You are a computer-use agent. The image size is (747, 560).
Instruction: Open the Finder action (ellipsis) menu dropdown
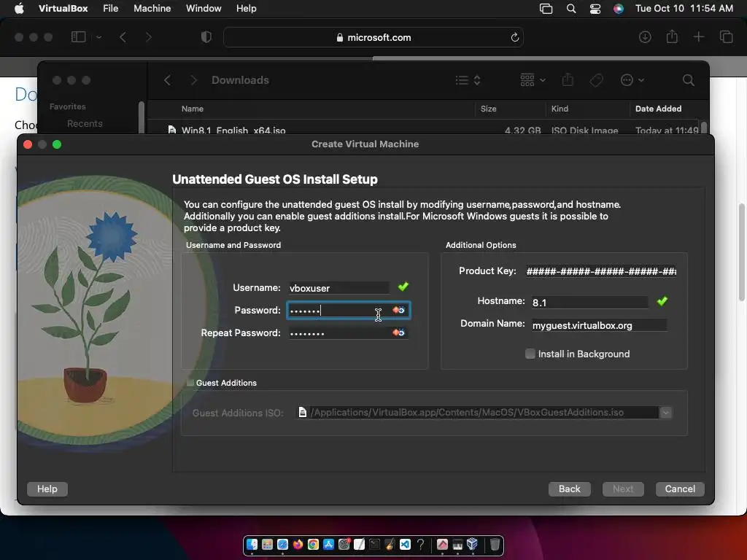click(632, 80)
